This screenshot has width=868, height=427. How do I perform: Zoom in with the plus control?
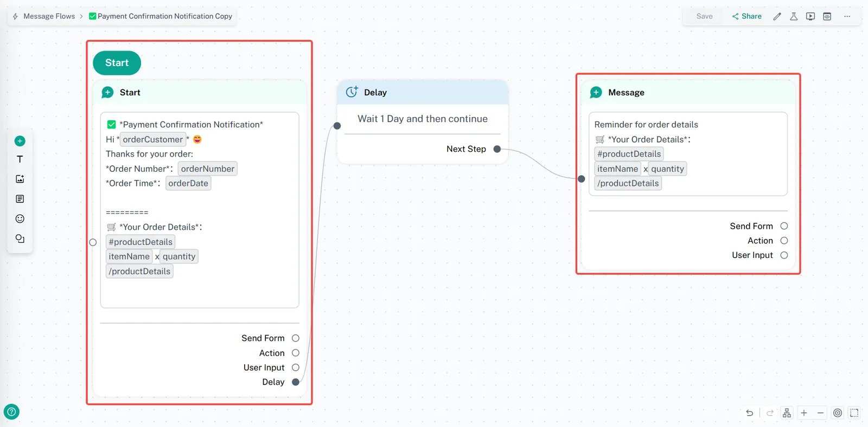[x=804, y=413]
